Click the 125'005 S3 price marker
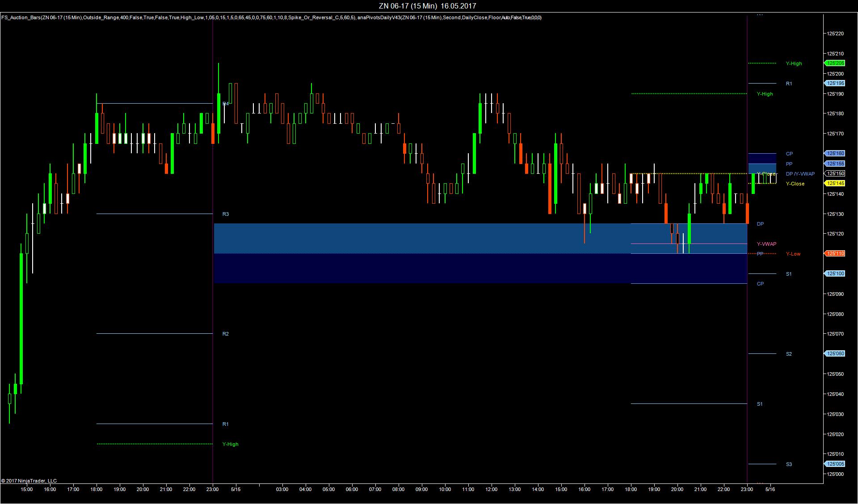 tap(835, 464)
